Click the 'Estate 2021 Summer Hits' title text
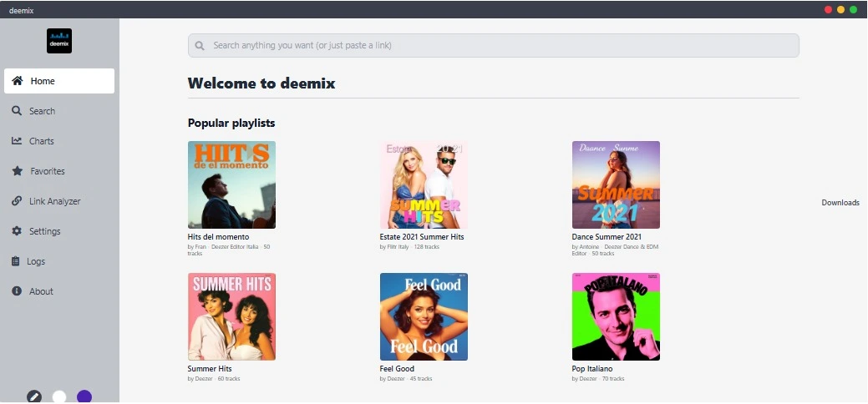This screenshot has width=868, height=404. (422, 237)
